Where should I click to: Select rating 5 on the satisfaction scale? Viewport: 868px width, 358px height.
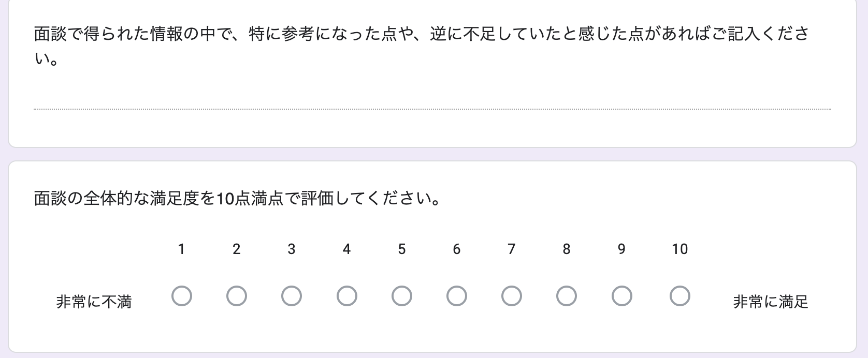coord(401,296)
